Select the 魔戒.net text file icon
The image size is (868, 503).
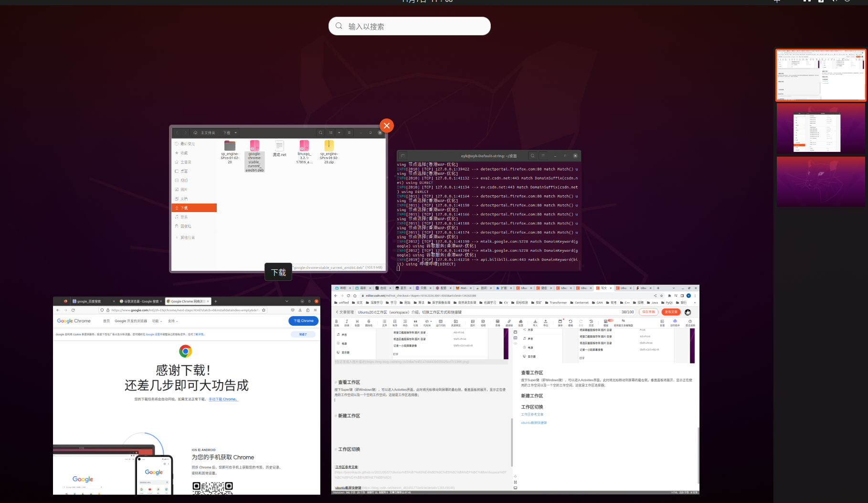tap(279, 146)
